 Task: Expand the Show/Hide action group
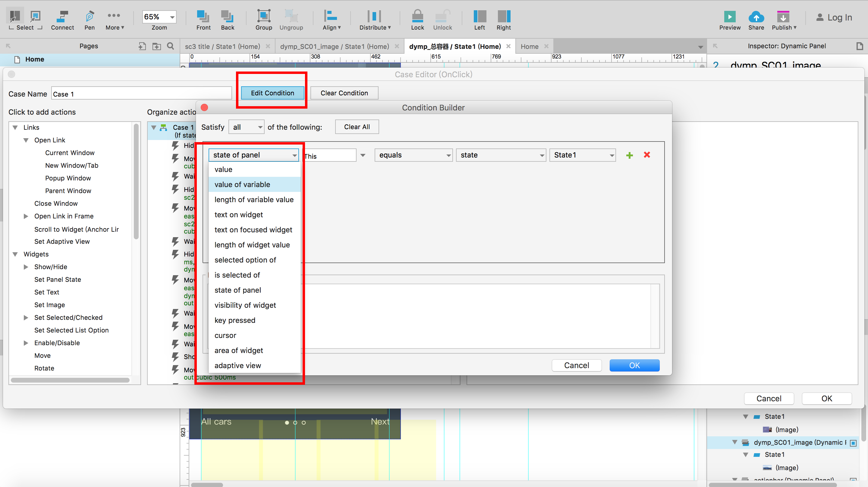[26, 267]
